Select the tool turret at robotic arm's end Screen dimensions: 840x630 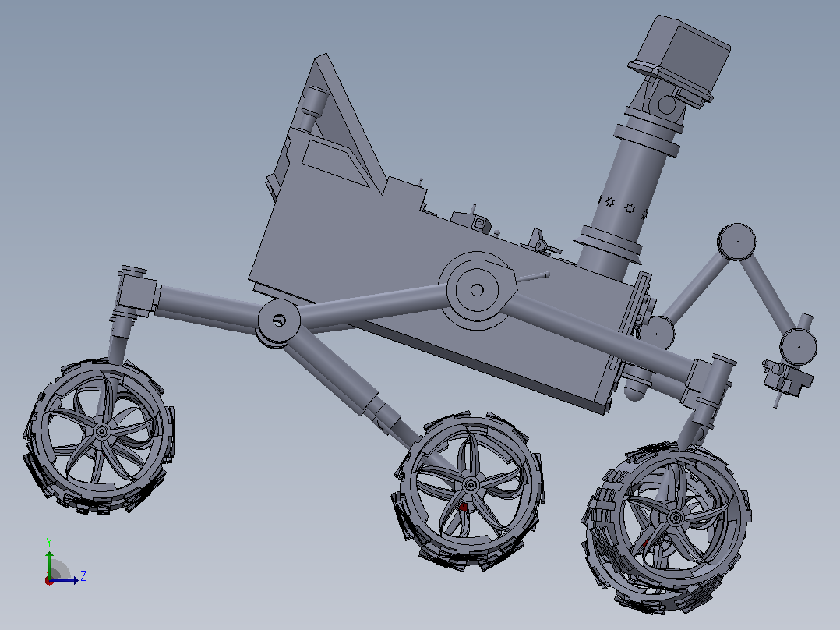point(786,377)
